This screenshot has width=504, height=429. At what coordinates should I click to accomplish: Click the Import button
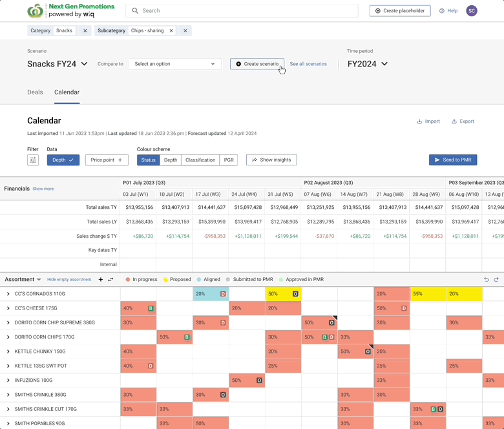(x=428, y=121)
